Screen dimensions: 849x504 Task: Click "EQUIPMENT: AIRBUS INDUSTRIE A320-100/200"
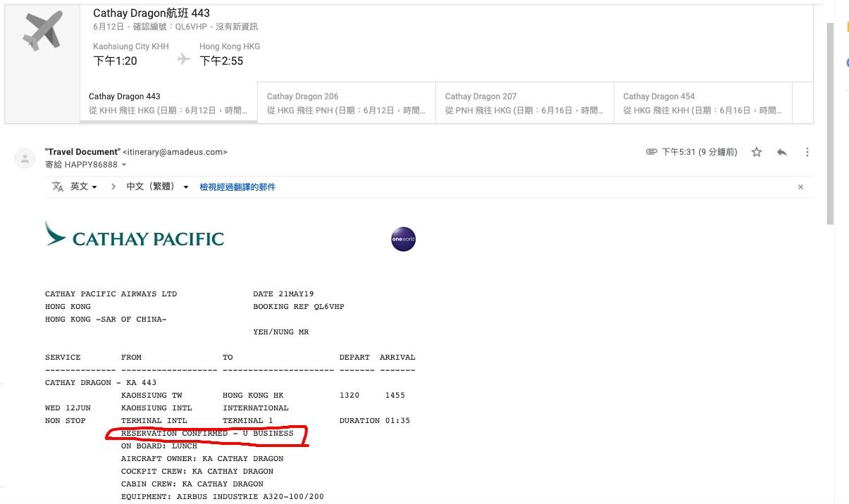[x=223, y=497]
